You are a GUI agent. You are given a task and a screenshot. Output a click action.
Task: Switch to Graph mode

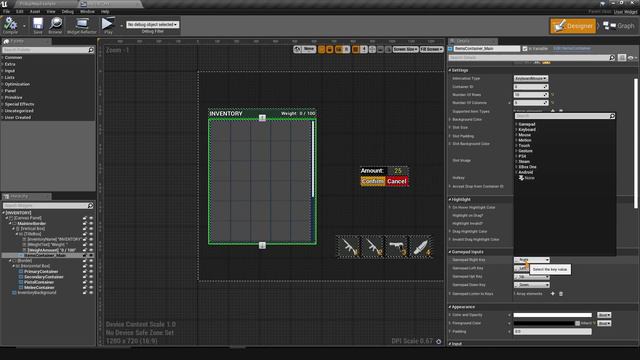point(619,26)
